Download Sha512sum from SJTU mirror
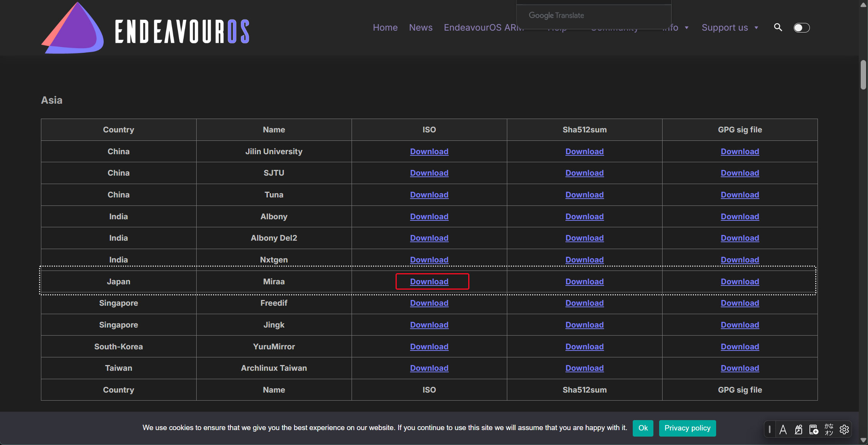The height and width of the screenshot is (445, 868). click(585, 173)
